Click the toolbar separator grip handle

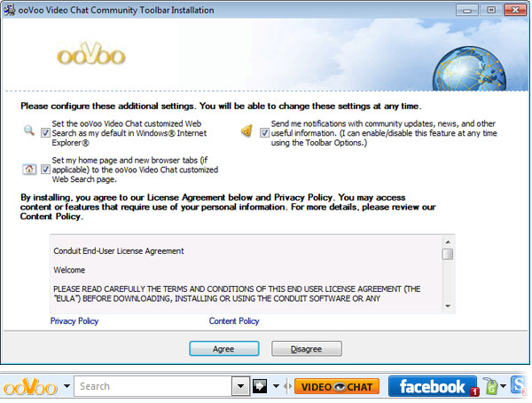(x=288, y=386)
